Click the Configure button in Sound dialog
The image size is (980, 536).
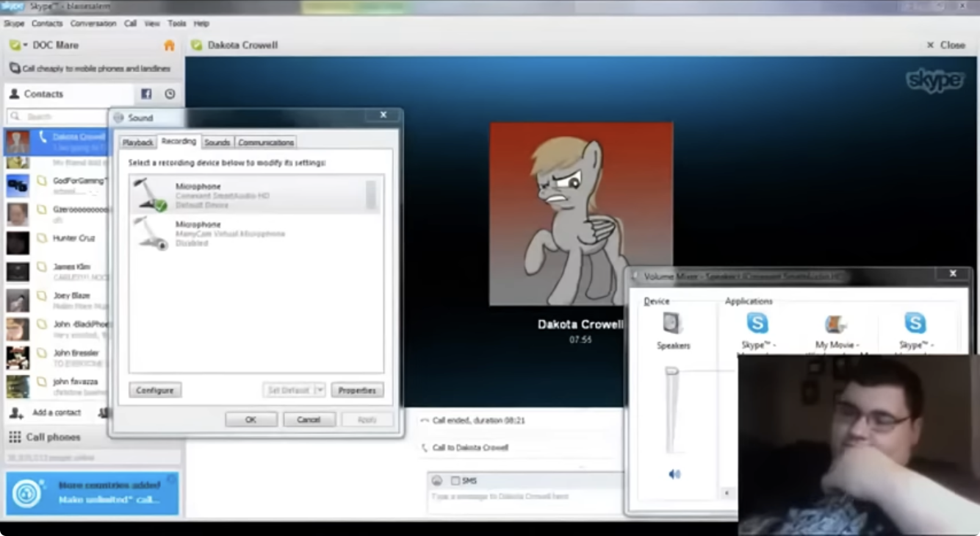pyautogui.click(x=155, y=390)
